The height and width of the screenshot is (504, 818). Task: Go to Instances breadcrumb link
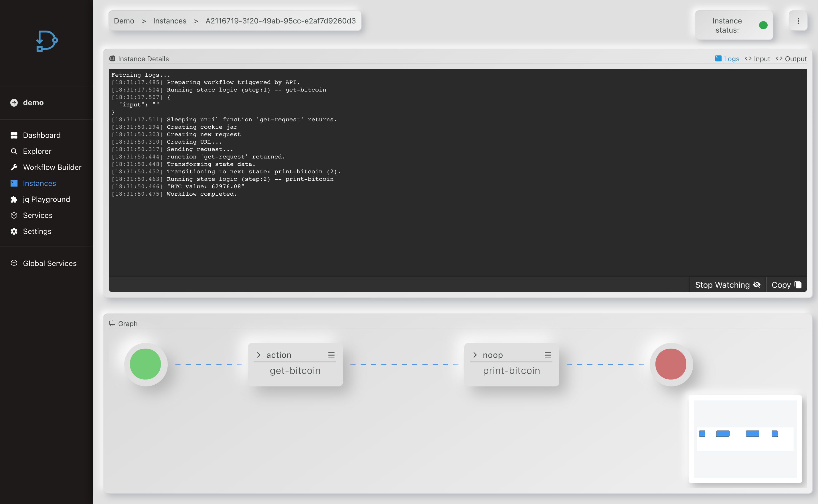pyautogui.click(x=169, y=21)
